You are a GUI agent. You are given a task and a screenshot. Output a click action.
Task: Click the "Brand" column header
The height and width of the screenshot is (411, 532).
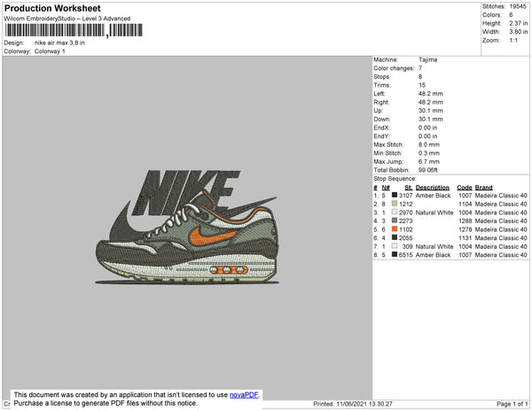(x=484, y=188)
